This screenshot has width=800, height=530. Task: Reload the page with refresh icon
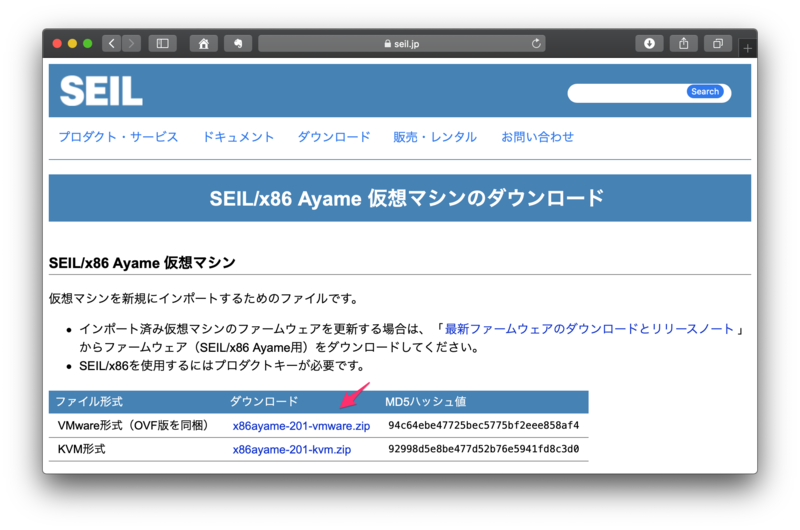point(536,43)
